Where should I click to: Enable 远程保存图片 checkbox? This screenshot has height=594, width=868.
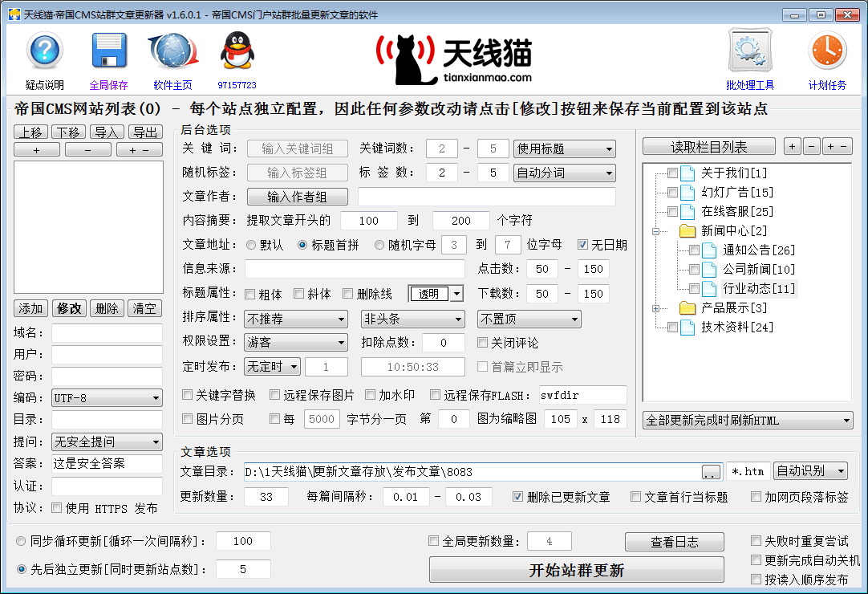274,394
